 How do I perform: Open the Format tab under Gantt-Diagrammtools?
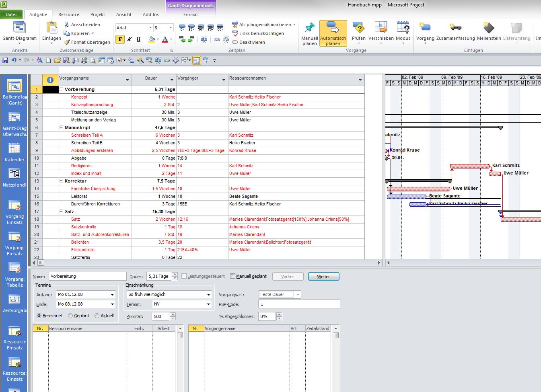pyautogui.click(x=191, y=14)
